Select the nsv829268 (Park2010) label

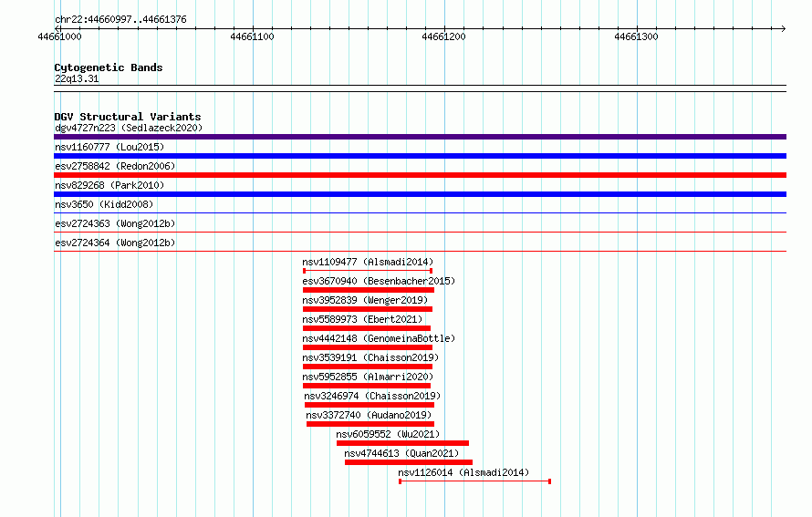109,185
